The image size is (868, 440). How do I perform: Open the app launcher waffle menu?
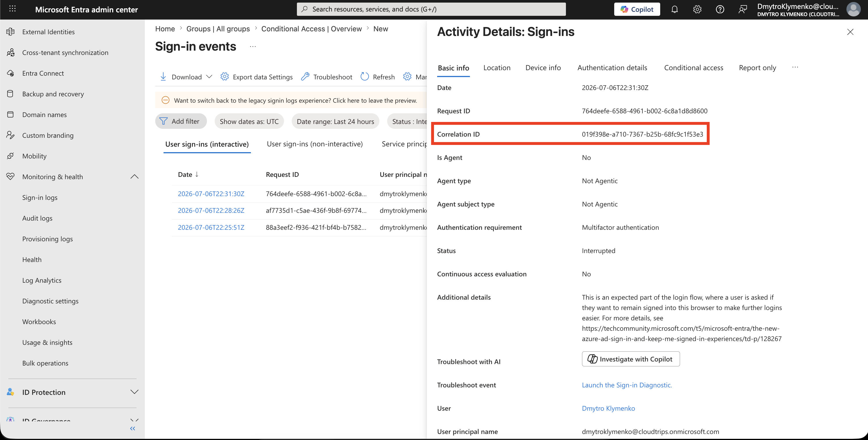pos(12,9)
